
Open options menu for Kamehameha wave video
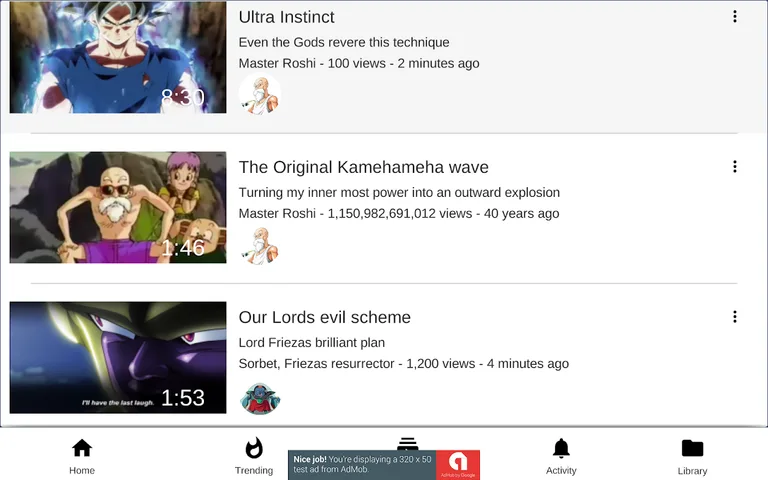pyautogui.click(x=735, y=167)
